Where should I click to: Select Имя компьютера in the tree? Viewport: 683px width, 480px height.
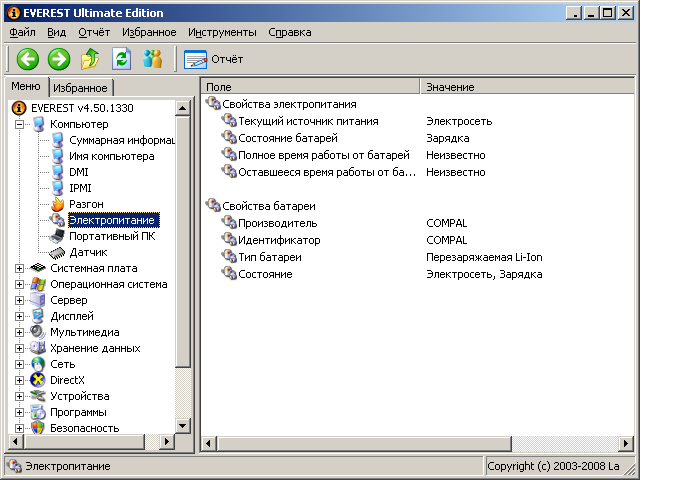coord(112,156)
